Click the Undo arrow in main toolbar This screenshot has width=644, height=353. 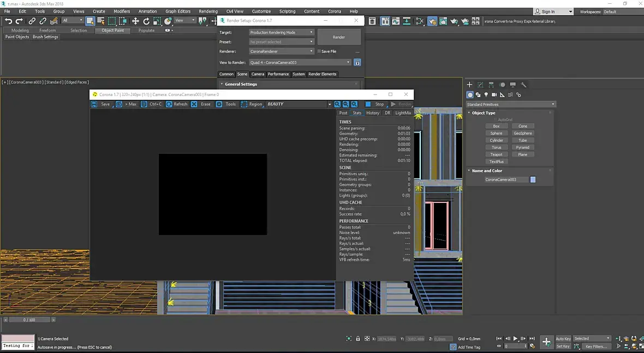click(x=8, y=21)
